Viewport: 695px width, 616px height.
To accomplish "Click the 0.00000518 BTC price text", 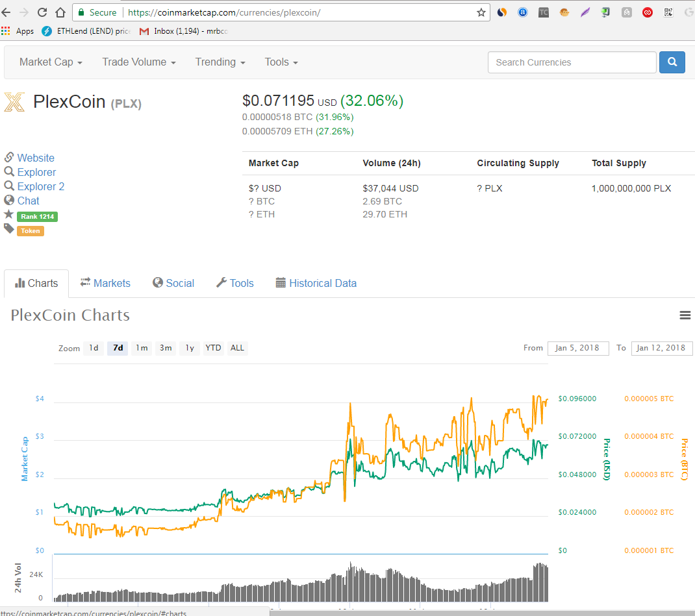I will point(278,117).
